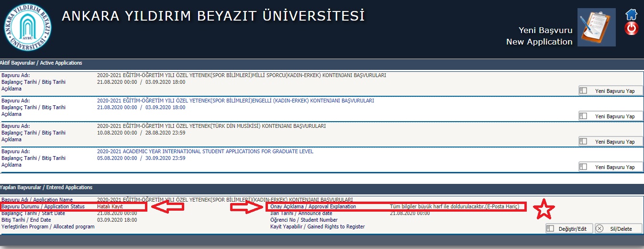Click the red power logout icon
Image resolution: width=644 pixels, height=249 pixels.
(x=632, y=29)
